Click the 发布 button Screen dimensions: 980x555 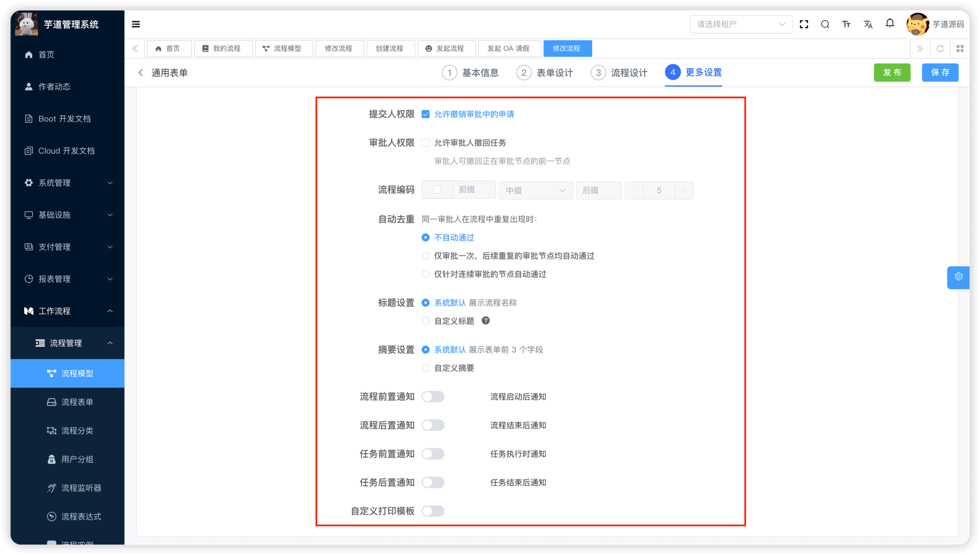[x=892, y=72]
